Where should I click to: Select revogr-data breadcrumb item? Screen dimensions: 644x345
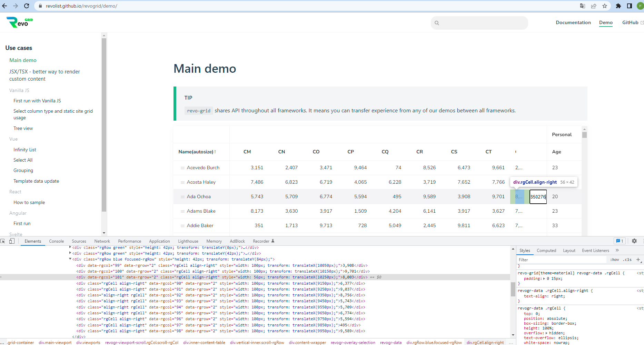[x=391, y=343]
